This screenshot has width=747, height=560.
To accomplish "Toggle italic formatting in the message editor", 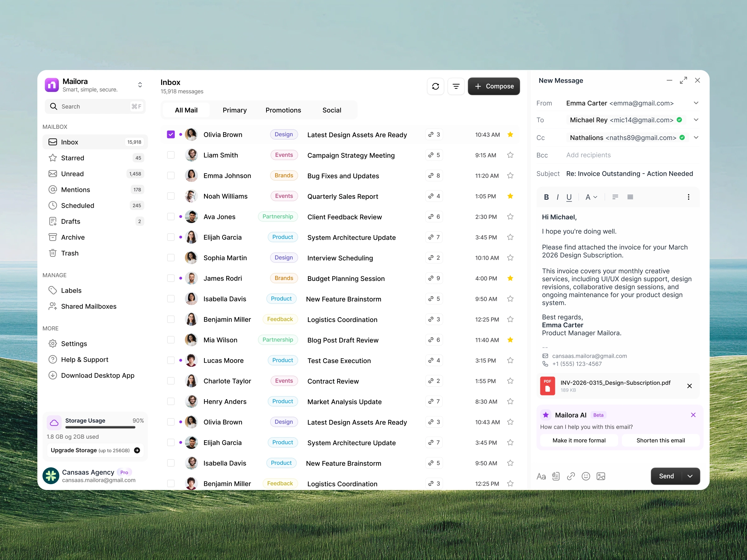I will click(557, 197).
